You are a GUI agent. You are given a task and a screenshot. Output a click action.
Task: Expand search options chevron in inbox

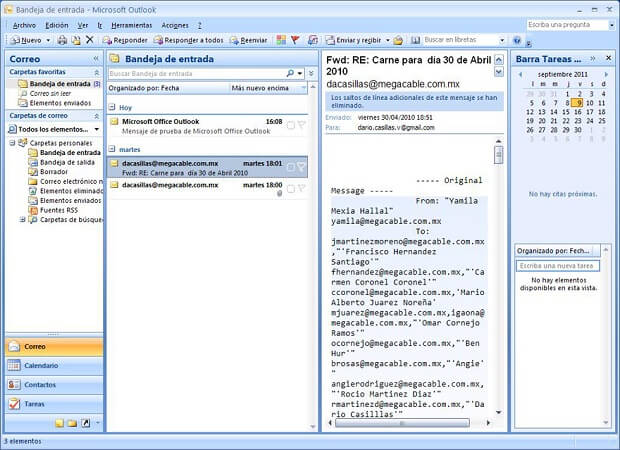click(x=311, y=74)
